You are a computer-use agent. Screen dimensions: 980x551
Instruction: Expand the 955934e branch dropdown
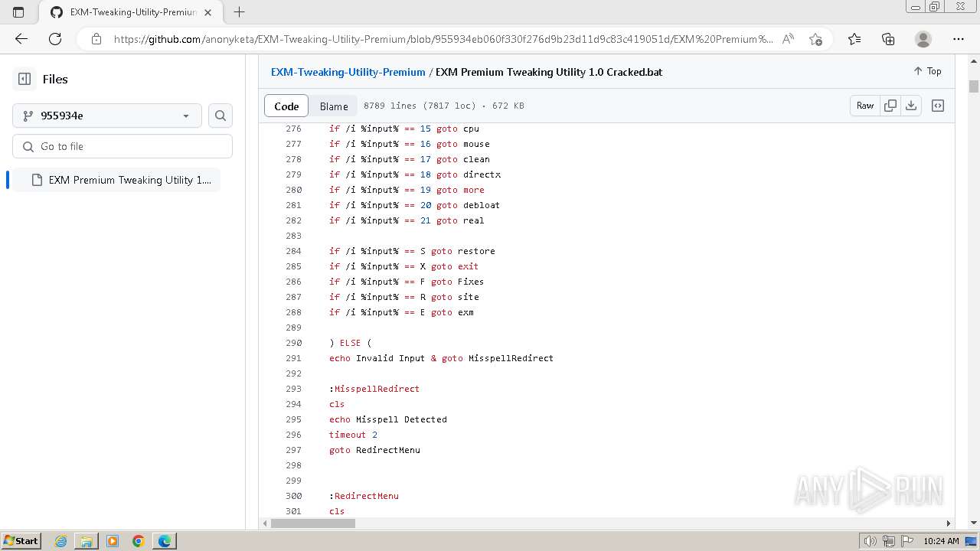tap(107, 116)
